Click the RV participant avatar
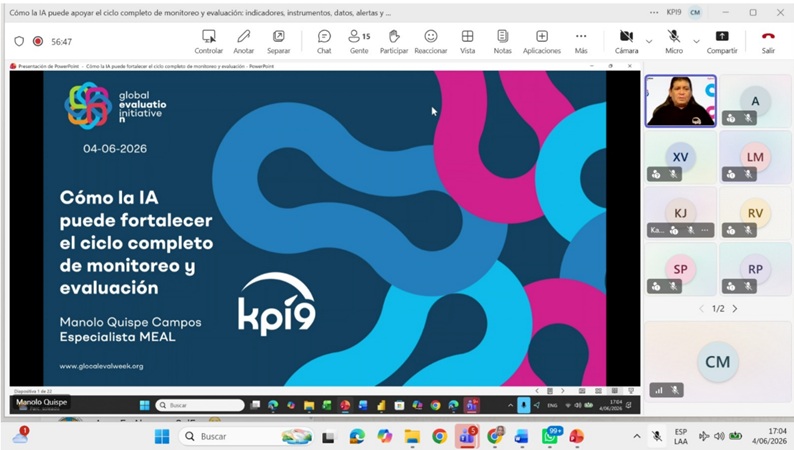794x450 pixels. pyautogui.click(x=755, y=213)
